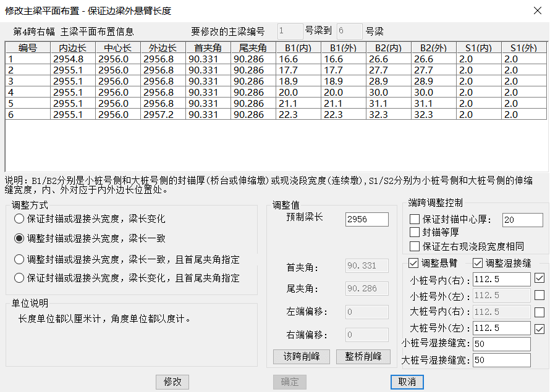
Task: Tick the checkbox beside 小桩号外(左) field
Action: click(x=539, y=296)
